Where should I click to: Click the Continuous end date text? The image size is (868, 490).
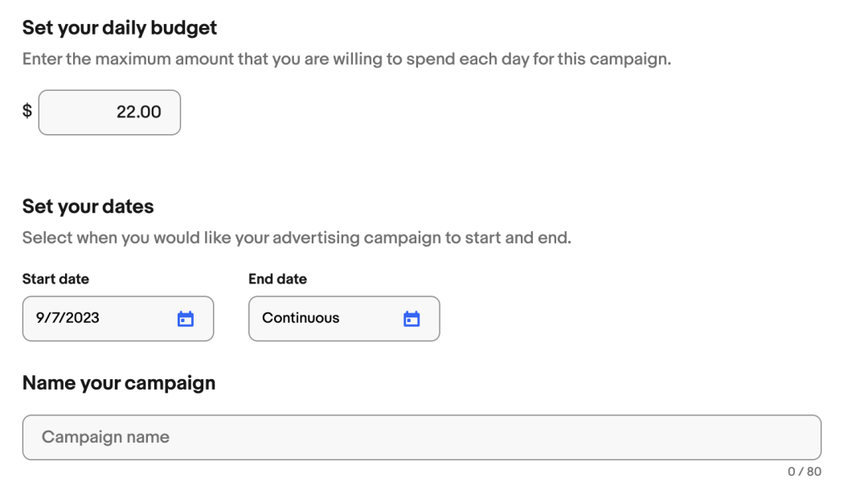point(301,318)
